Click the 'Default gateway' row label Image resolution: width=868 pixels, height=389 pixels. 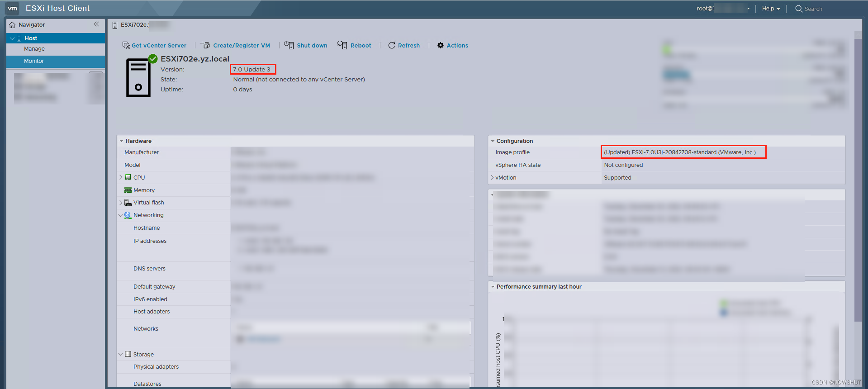click(154, 287)
